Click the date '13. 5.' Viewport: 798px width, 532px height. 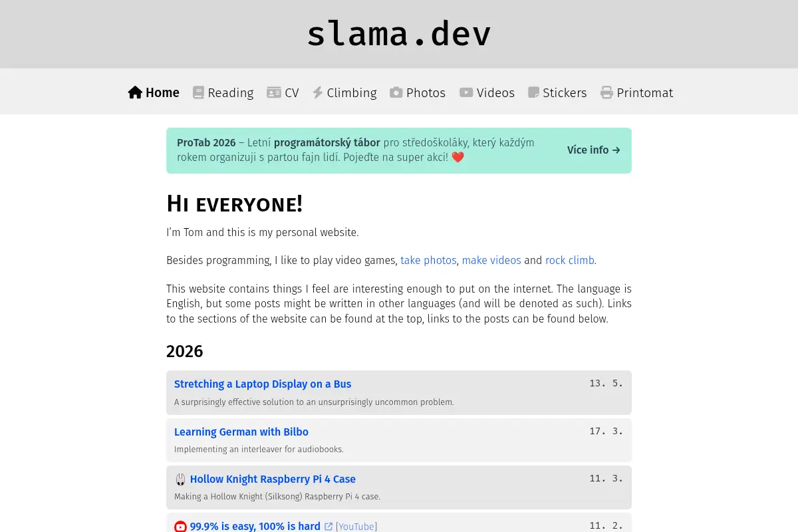coord(606,383)
